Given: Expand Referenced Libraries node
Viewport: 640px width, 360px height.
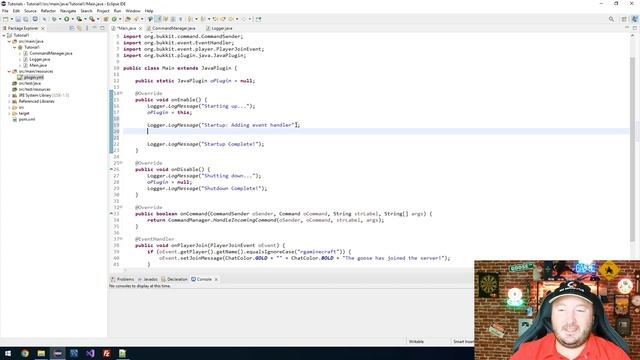Looking at the screenshot, I should click(x=9, y=101).
